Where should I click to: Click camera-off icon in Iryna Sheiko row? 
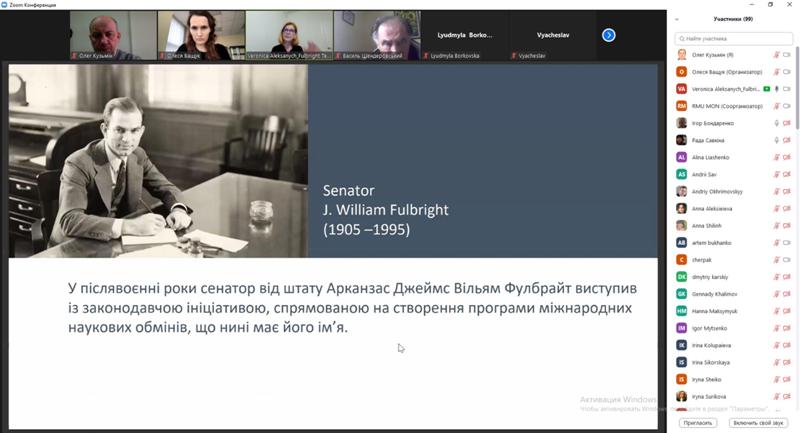(x=787, y=379)
